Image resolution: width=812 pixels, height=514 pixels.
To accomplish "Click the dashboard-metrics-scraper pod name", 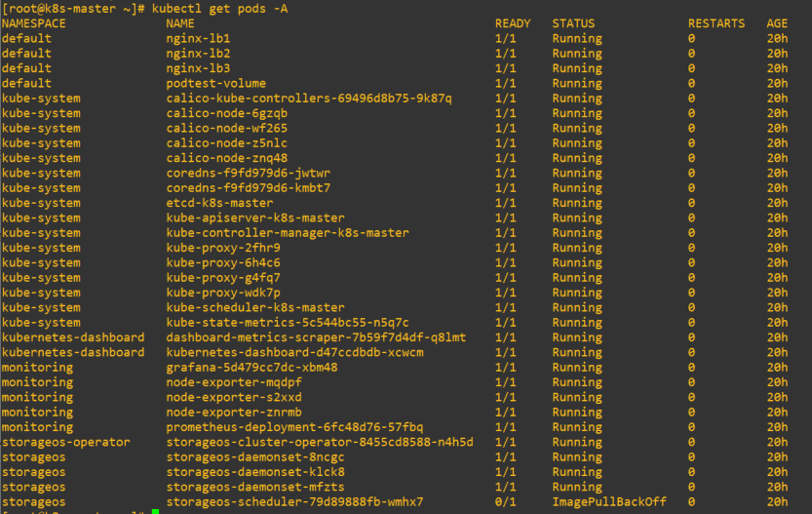I will (x=316, y=337).
